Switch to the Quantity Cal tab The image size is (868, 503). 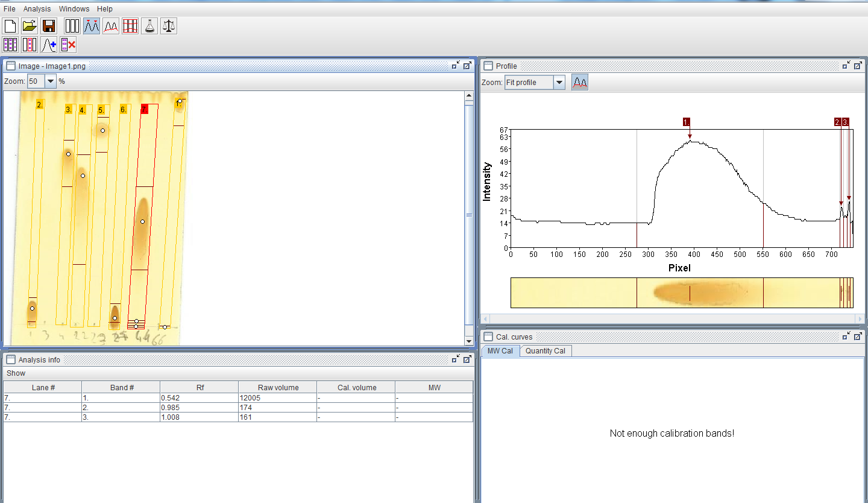tap(546, 350)
